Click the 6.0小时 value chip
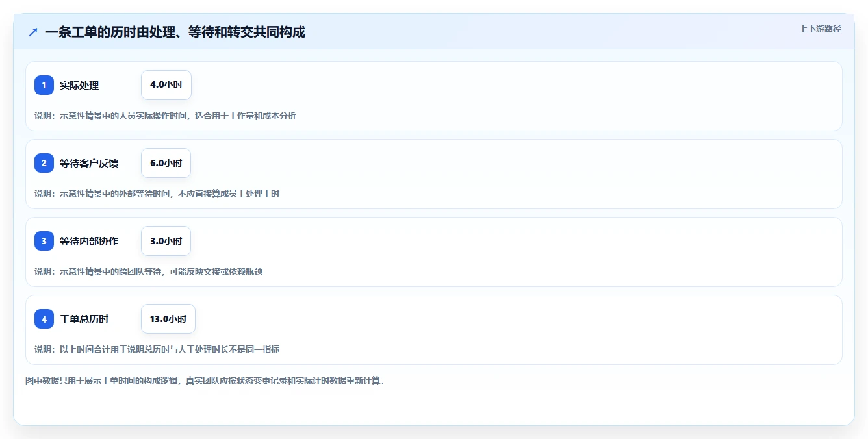The height and width of the screenshot is (439, 868). [x=166, y=163]
